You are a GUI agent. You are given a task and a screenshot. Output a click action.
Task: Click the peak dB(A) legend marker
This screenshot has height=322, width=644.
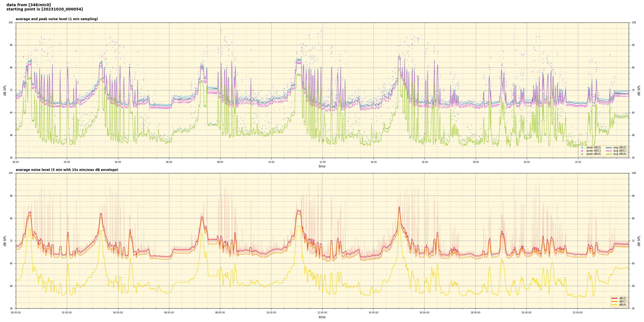pyautogui.click(x=582, y=154)
